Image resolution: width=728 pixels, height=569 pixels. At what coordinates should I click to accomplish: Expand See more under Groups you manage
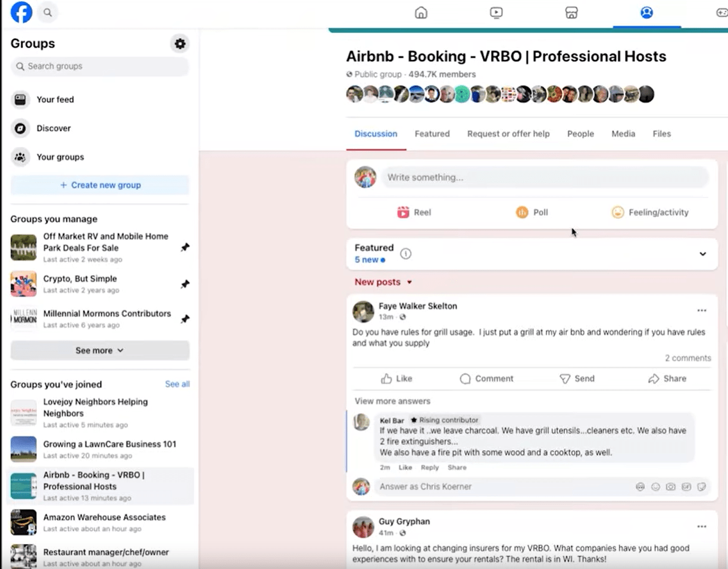[100, 351]
